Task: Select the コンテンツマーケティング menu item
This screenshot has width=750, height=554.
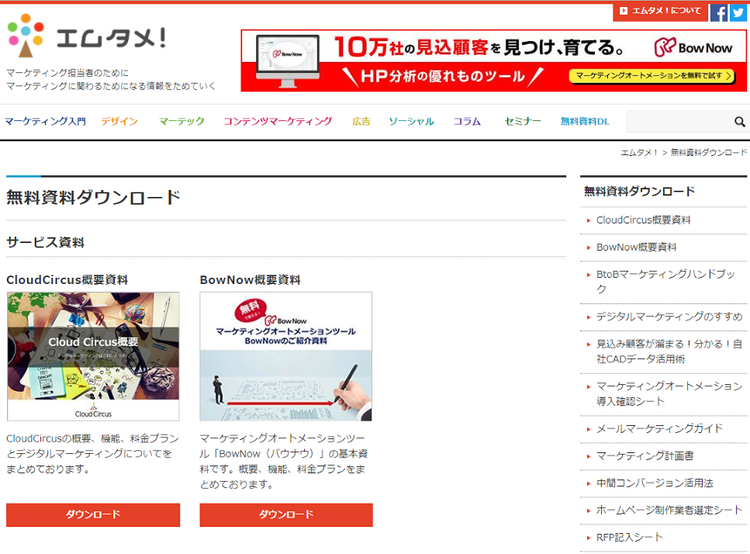Action: point(277,122)
